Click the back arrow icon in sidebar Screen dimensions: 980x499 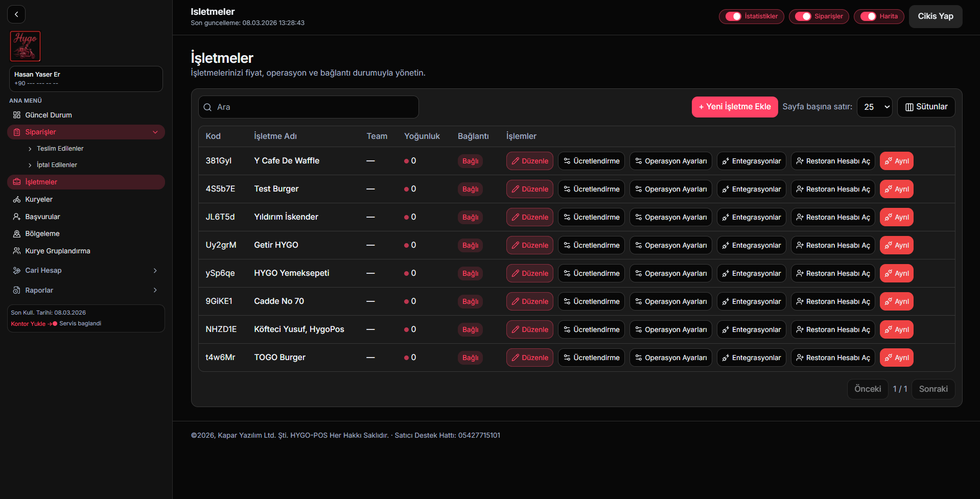16,14
